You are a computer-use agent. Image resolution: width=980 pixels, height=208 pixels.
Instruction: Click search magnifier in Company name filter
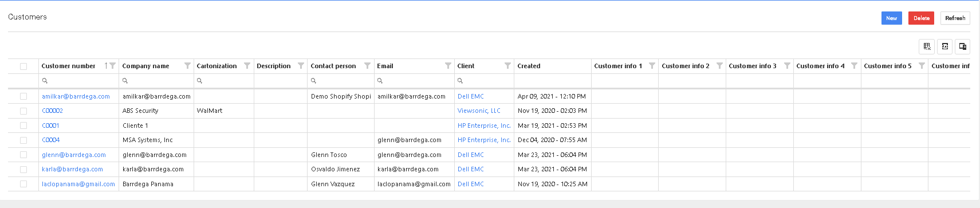(125, 81)
